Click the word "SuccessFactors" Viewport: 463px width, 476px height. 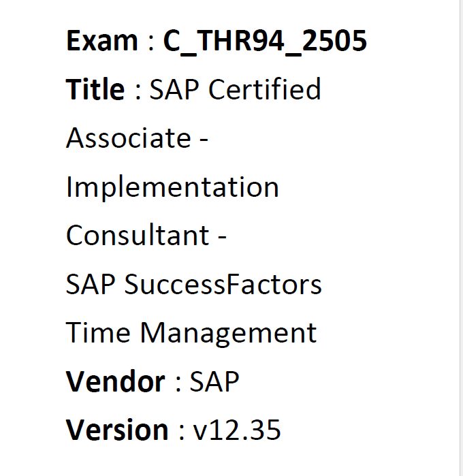coord(223,284)
